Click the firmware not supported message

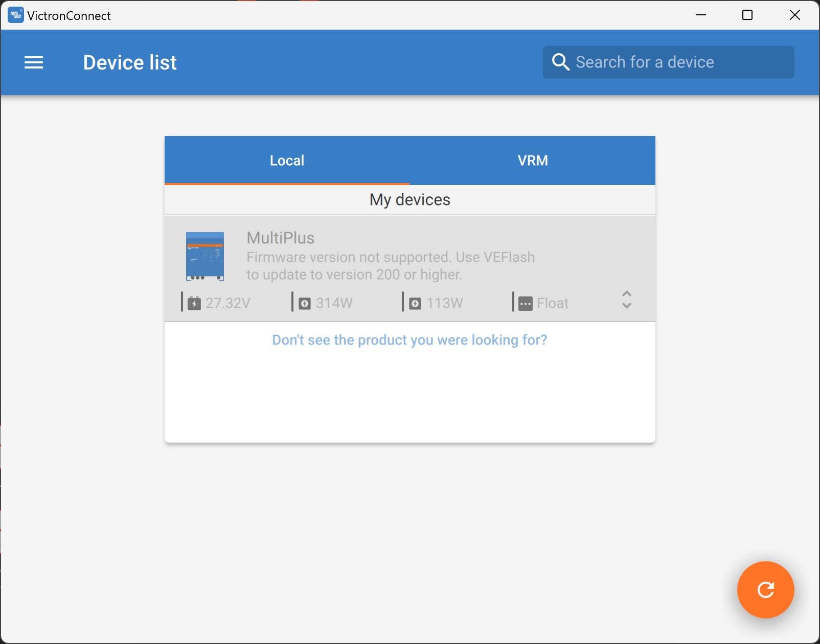click(390, 266)
